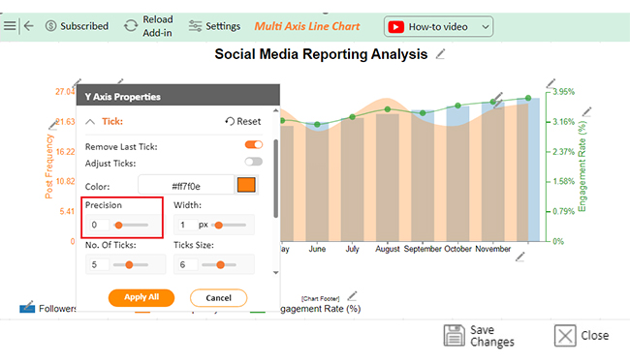
Task: Click the Engagement Rate (%) axis label
Action: (582, 167)
